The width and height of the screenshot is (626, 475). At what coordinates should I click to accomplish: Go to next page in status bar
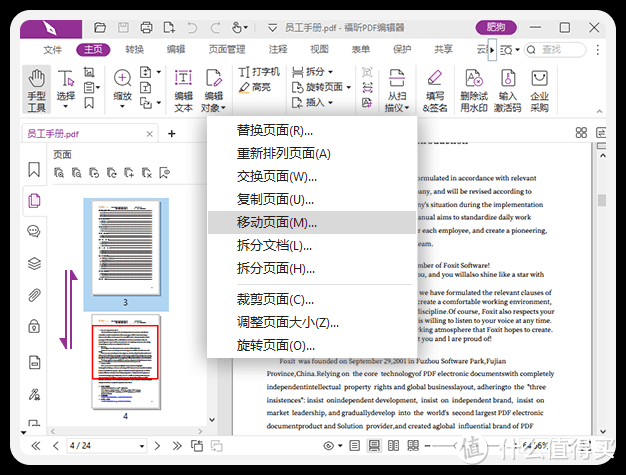(x=157, y=445)
